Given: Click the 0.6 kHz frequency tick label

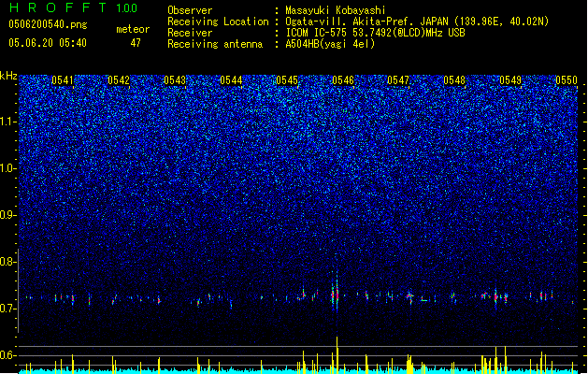Looking at the screenshot, I should pos(8,355).
